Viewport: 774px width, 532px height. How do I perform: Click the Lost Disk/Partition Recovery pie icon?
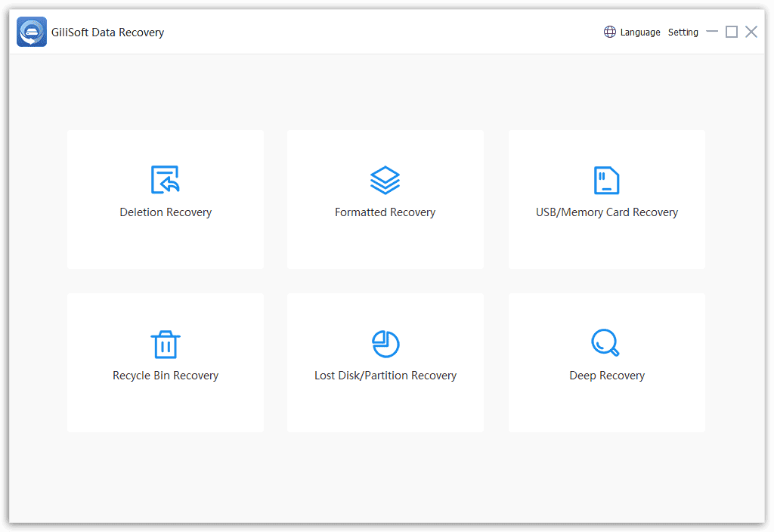click(385, 344)
